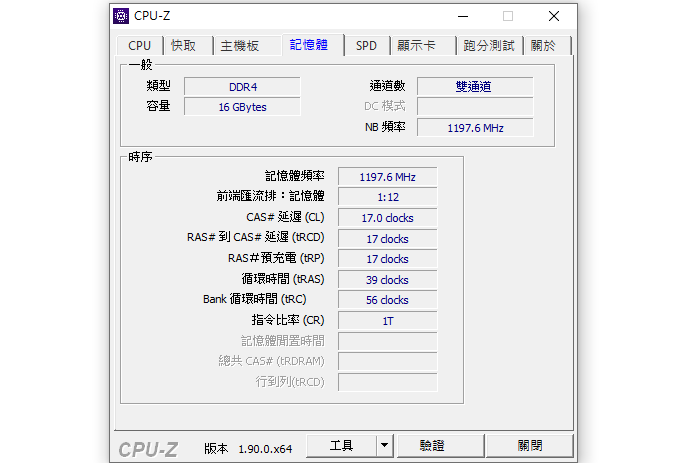Click the 工具 button

point(341,446)
